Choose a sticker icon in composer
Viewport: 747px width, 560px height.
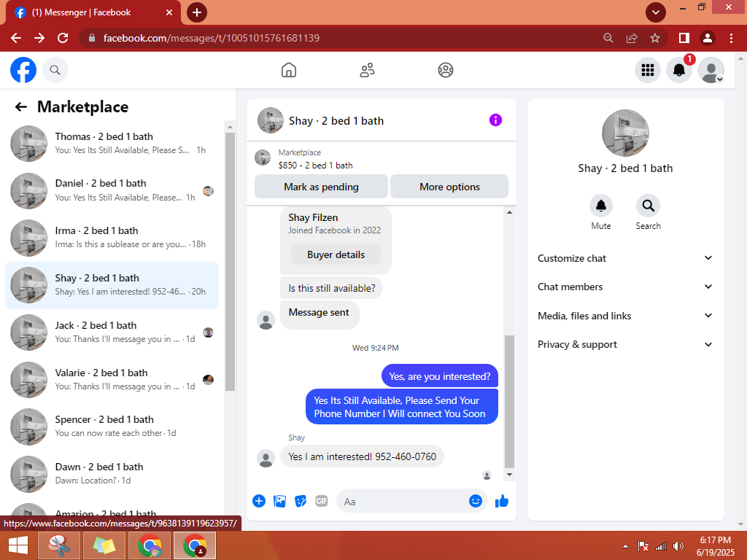[301, 501]
